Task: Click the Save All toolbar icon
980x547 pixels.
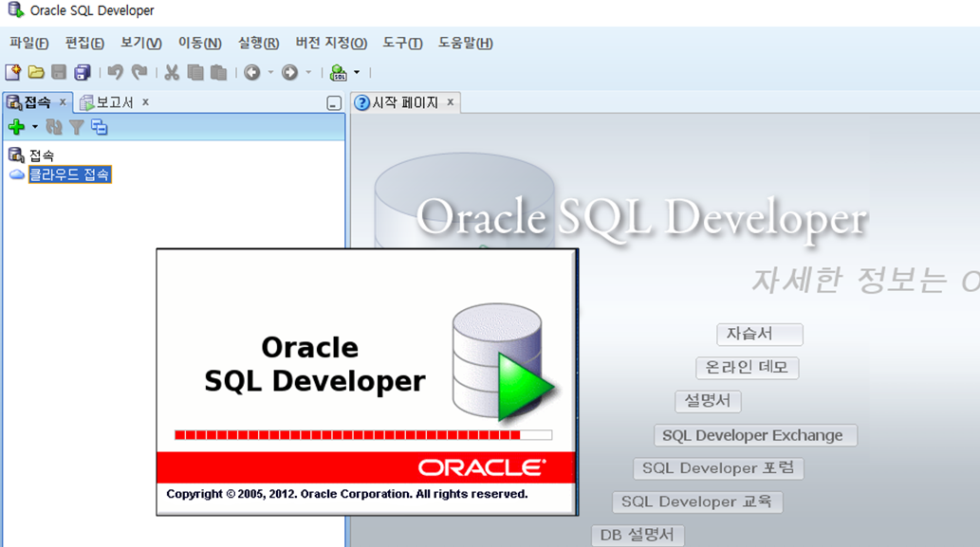Action: [83, 72]
